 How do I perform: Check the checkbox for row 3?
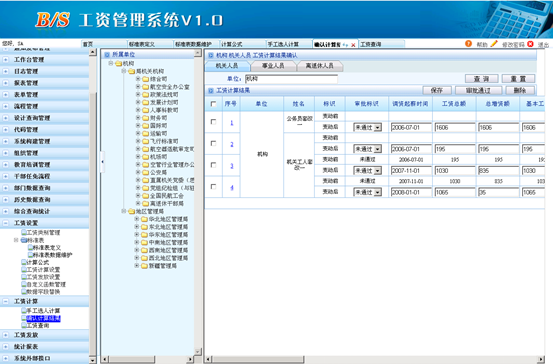pyautogui.click(x=213, y=165)
